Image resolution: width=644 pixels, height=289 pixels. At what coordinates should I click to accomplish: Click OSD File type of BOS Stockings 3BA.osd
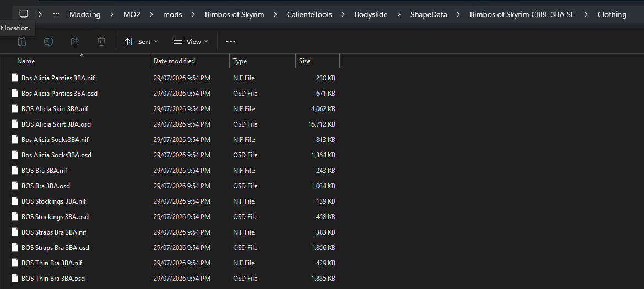(x=245, y=217)
